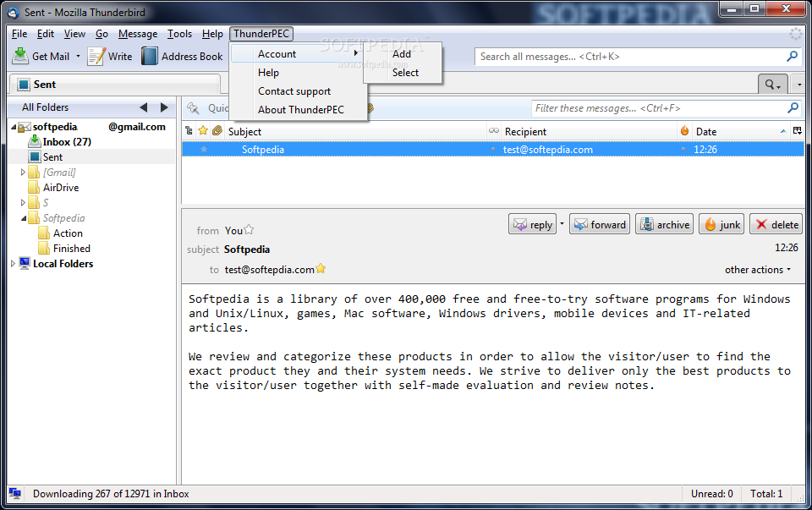Mark message as junk

721,224
